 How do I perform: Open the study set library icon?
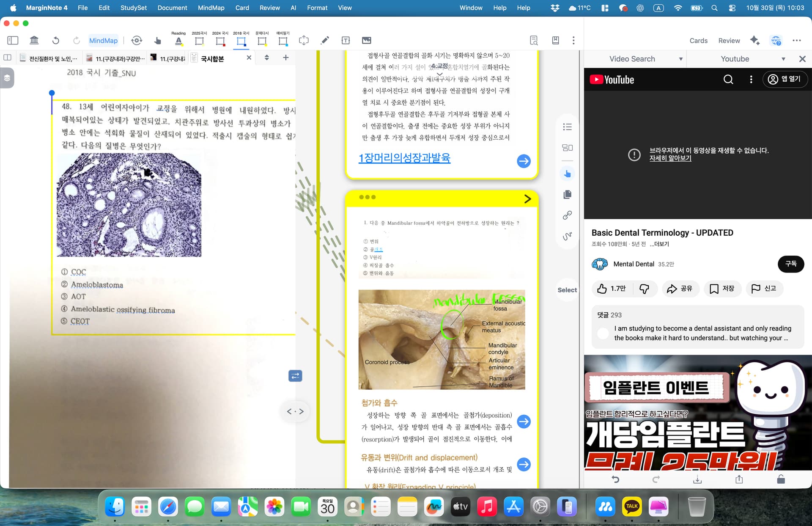[34, 40]
